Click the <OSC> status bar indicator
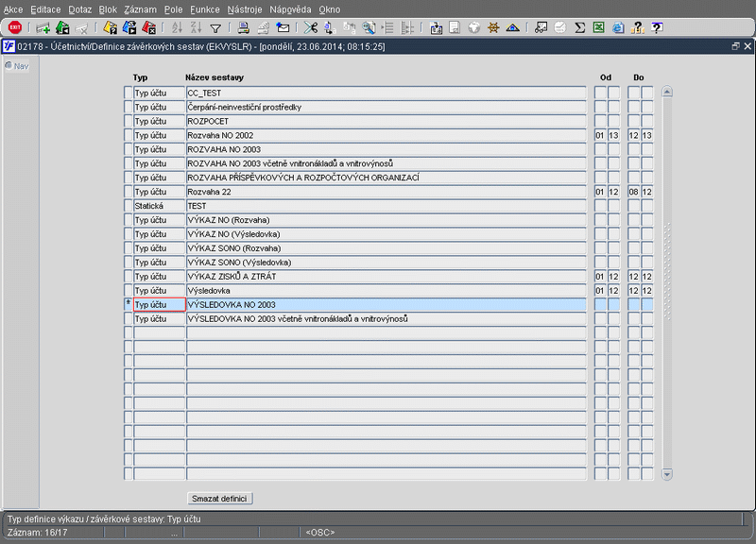This screenshot has height=544, width=756. pyautogui.click(x=320, y=533)
